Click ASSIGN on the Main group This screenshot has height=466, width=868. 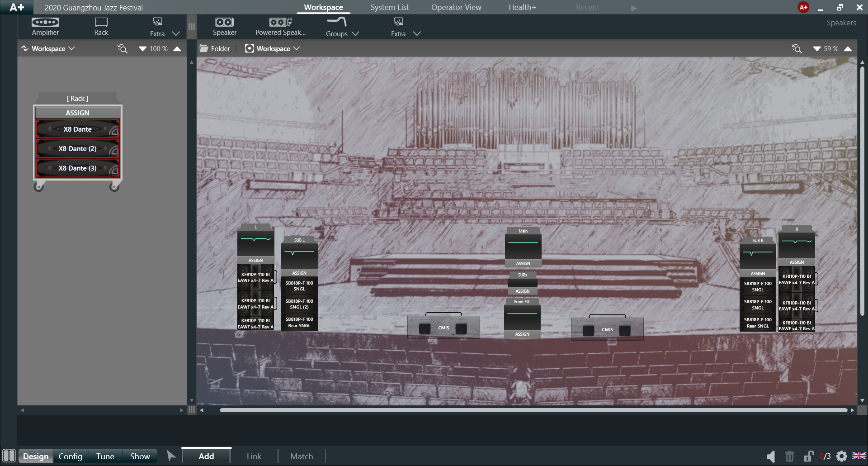click(523, 263)
